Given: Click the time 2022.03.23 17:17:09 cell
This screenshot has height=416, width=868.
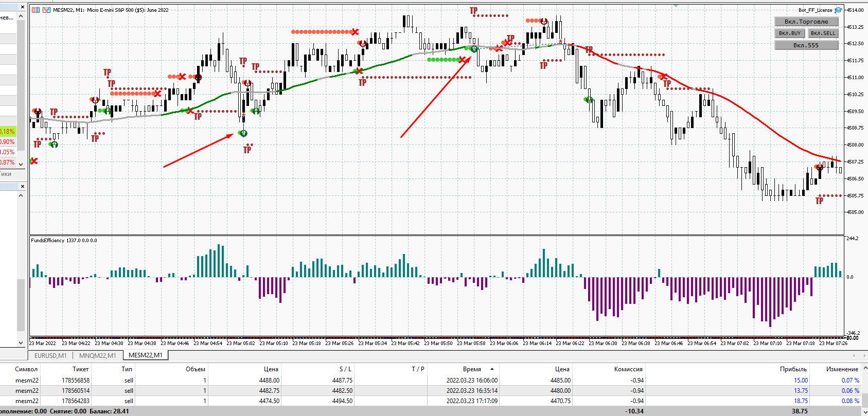Looking at the screenshot, I should (472, 401).
